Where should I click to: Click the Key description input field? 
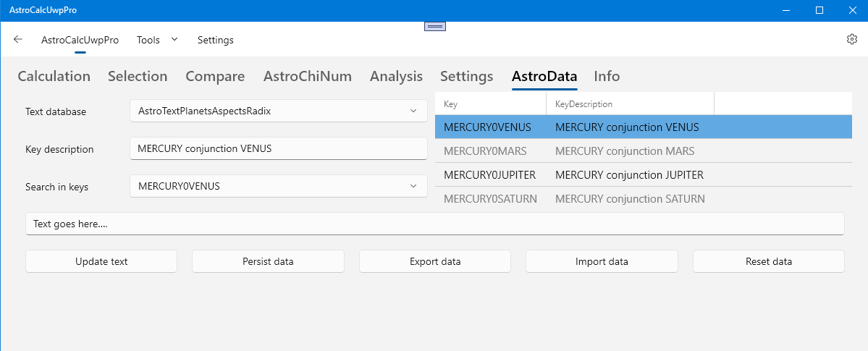tap(278, 149)
